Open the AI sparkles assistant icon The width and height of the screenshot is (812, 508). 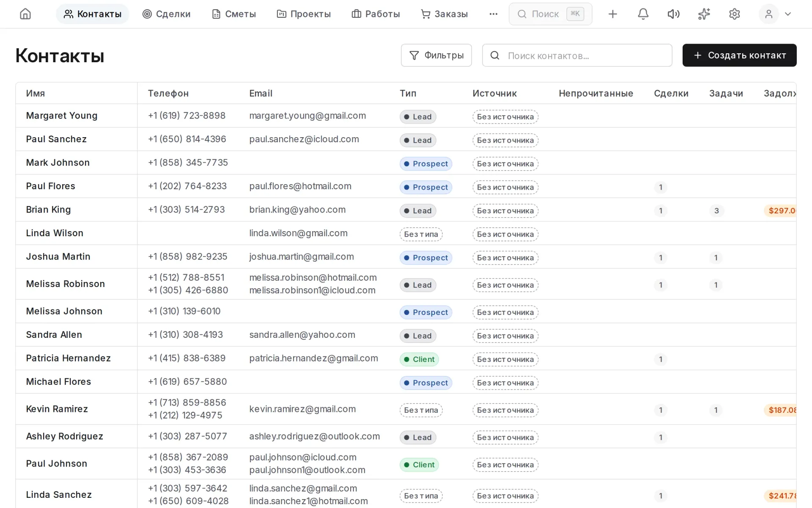pos(704,14)
